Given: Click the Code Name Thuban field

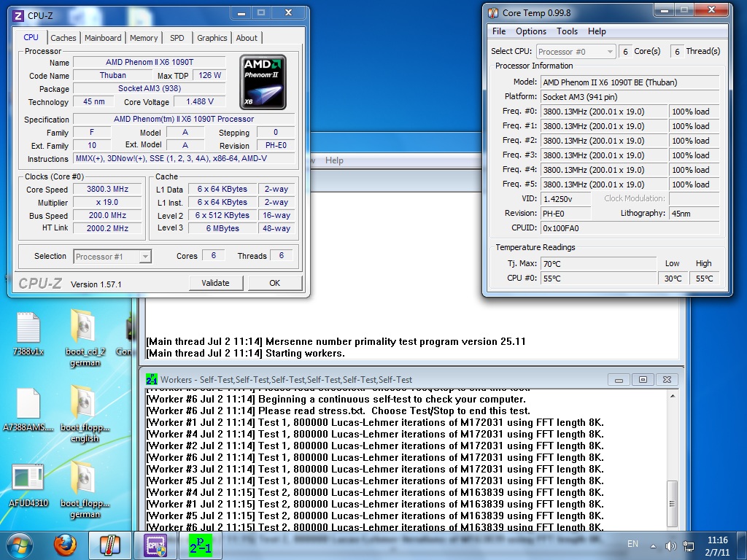Looking at the screenshot, I should coord(113,75).
